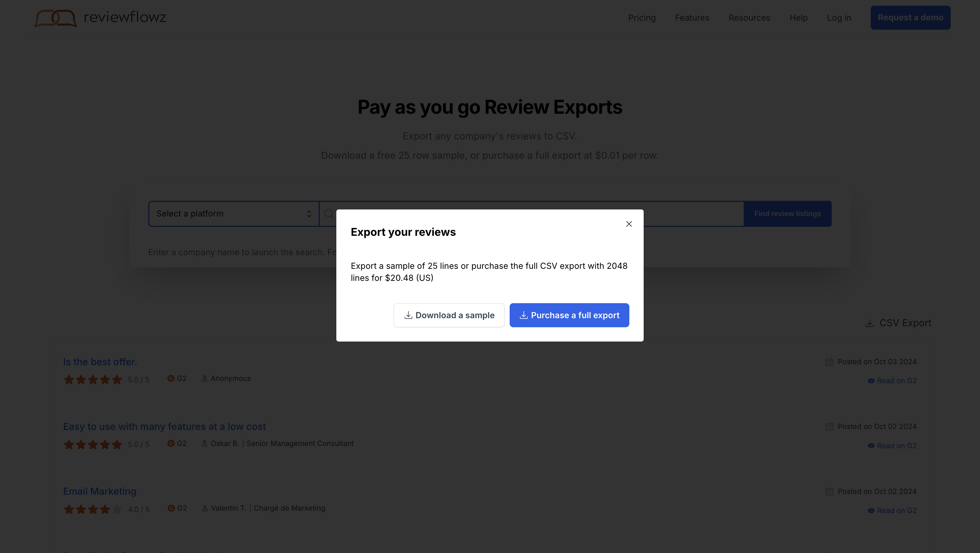This screenshot has width=980, height=553.
Task: Click person icon next to Anonymous
Action: [x=204, y=378]
